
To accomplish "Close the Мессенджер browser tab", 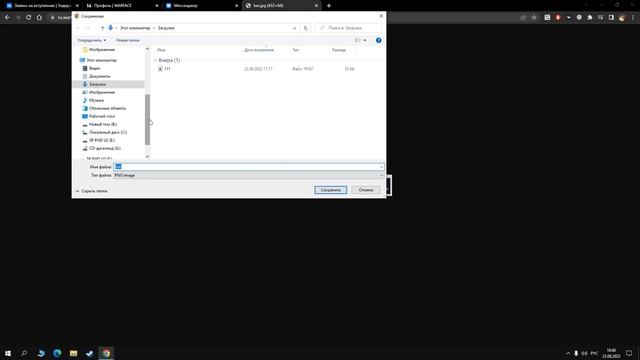I will click(x=236, y=6).
